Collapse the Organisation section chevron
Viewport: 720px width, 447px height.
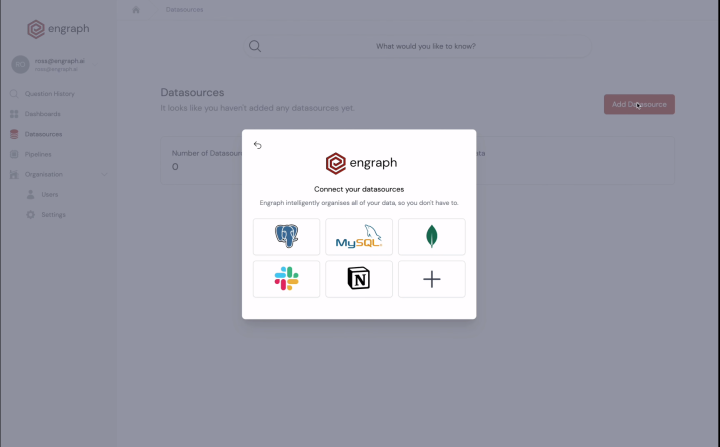[104, 175]
